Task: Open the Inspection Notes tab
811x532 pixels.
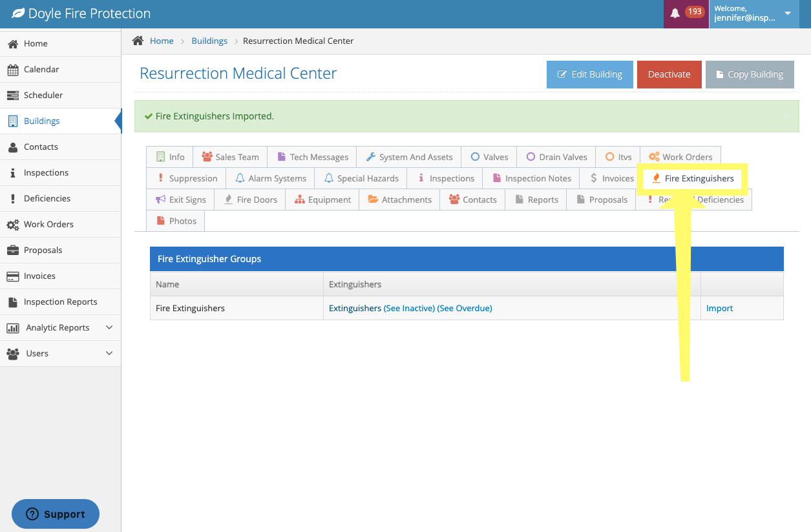Action: point(531,178)
